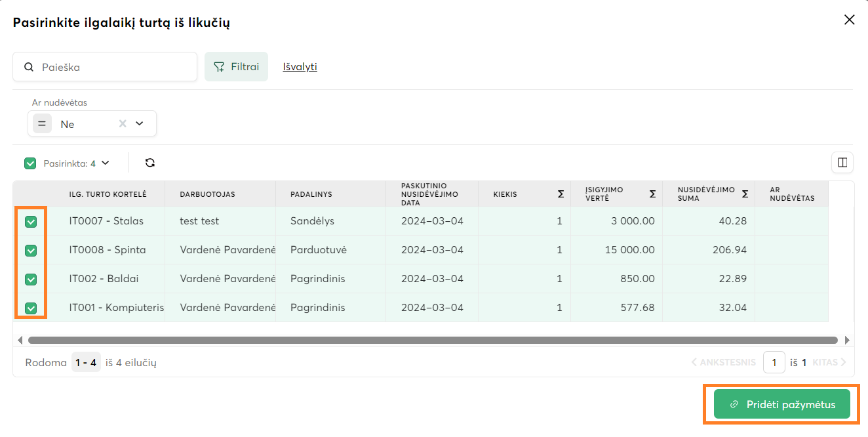Click the Išvalyti link
The height and width of the screenshot is (437, 868).
pyautogui.click(x=300, y=67)
